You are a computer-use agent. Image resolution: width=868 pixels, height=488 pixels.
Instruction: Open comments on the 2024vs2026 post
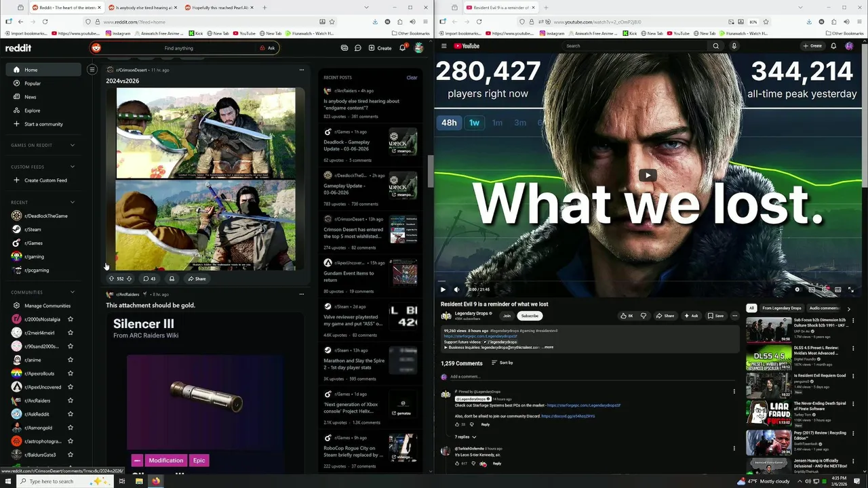149,279
